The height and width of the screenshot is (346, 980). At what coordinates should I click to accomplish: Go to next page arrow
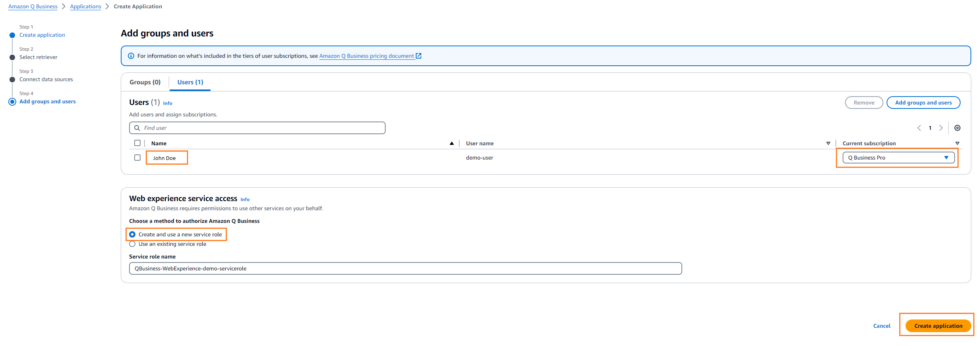(941, 128)
